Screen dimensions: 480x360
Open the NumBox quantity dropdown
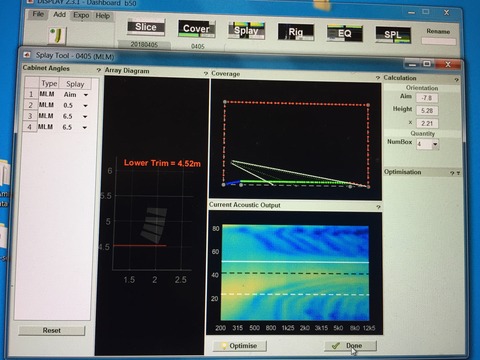pyautogui.click(x=435, y=144)
